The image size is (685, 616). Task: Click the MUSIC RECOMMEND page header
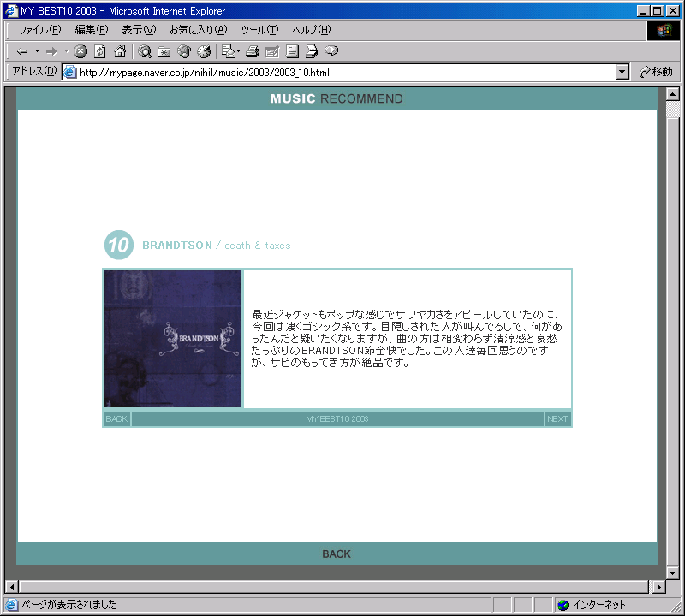tap(337, 98)
